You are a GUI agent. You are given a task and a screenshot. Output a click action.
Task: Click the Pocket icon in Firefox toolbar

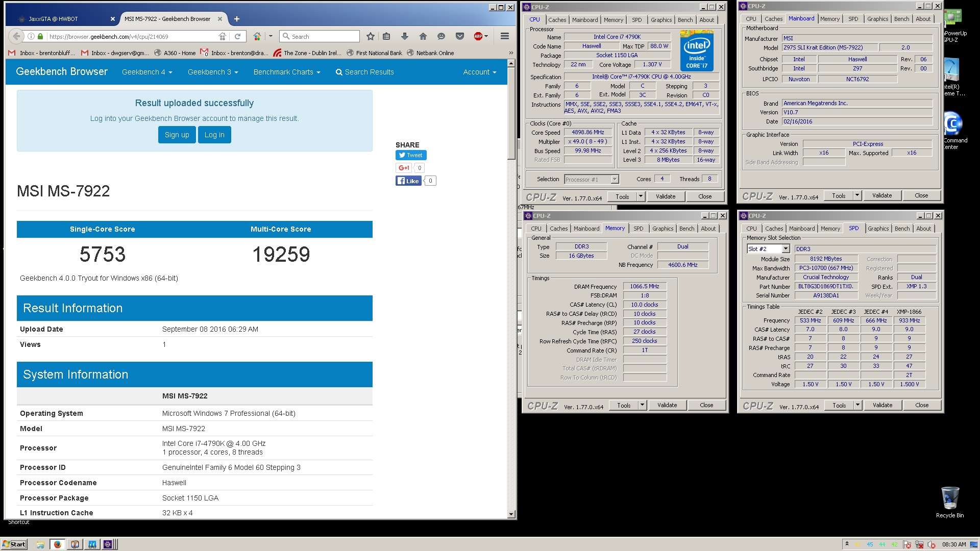[x=460, y=37]
